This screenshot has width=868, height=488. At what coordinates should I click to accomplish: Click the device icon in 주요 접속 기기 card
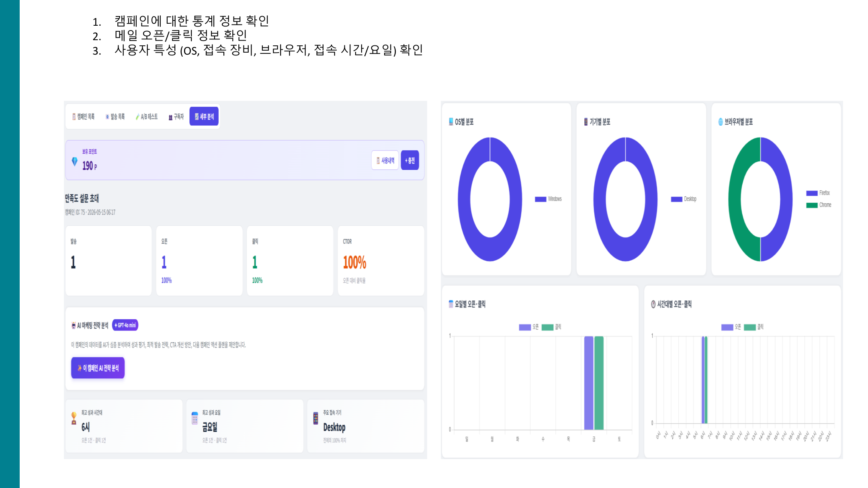pos(316,418)
